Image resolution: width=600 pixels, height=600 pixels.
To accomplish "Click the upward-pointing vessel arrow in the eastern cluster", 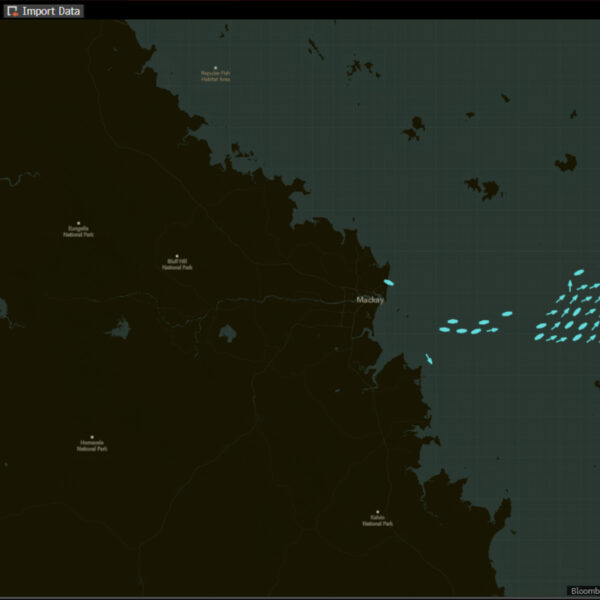I will pos(570,286).
